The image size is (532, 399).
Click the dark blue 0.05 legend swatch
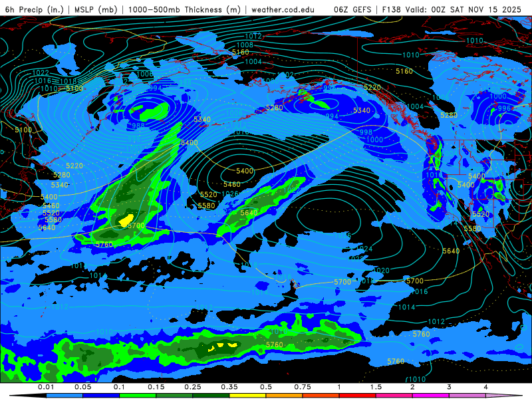pos(101,396)
